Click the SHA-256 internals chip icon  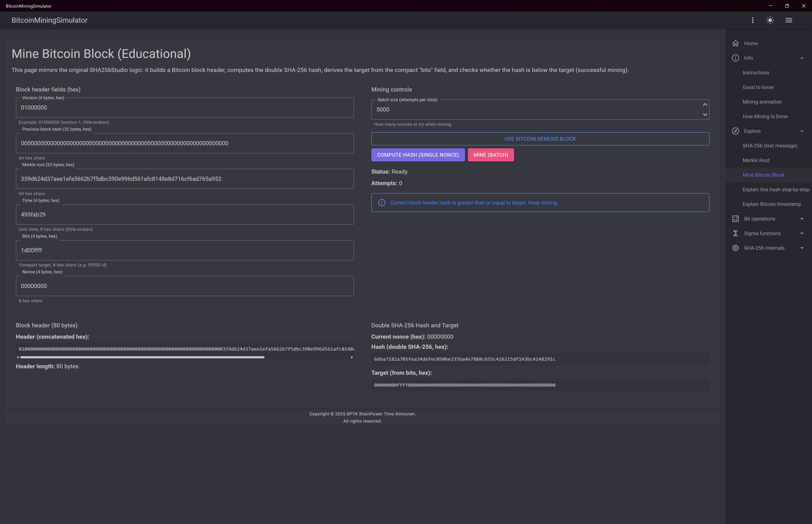pos(735,248)
